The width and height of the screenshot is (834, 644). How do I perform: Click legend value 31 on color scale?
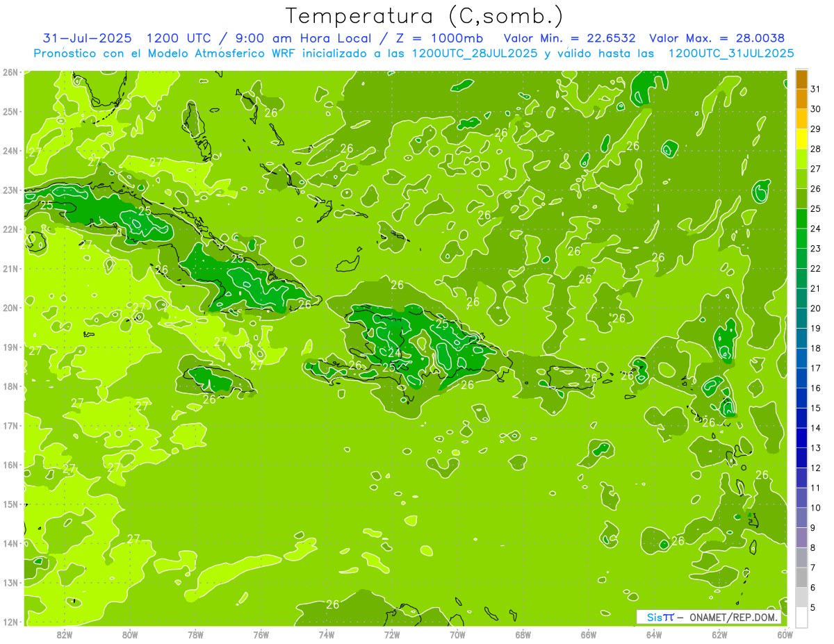click(815, 89)
